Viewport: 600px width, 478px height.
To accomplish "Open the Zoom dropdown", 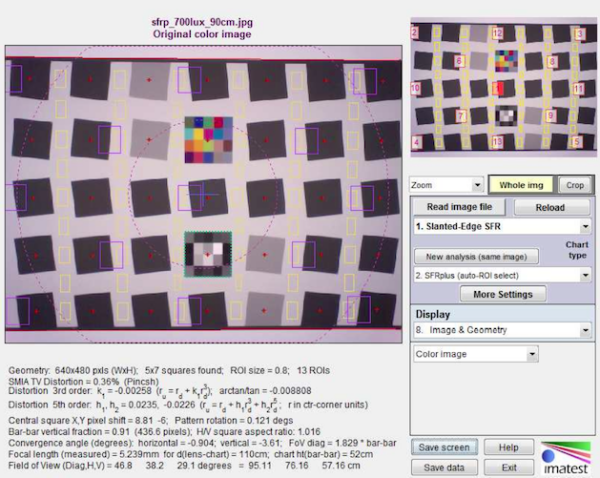I will pos(447,185).
